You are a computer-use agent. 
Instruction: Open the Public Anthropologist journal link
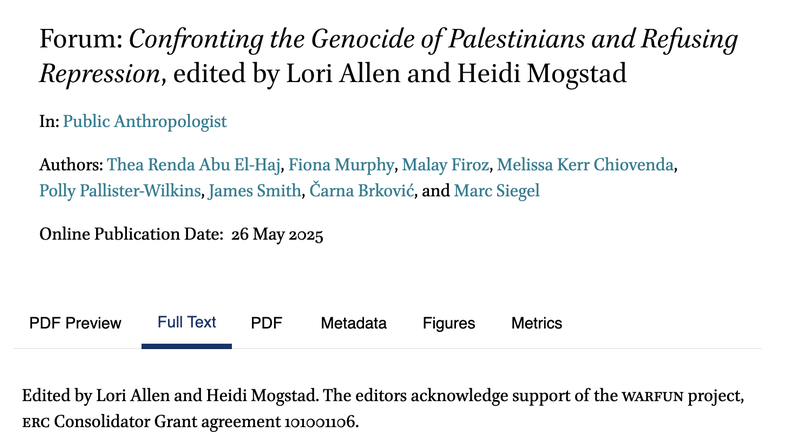pyautogui.click(x=144, y=121)
